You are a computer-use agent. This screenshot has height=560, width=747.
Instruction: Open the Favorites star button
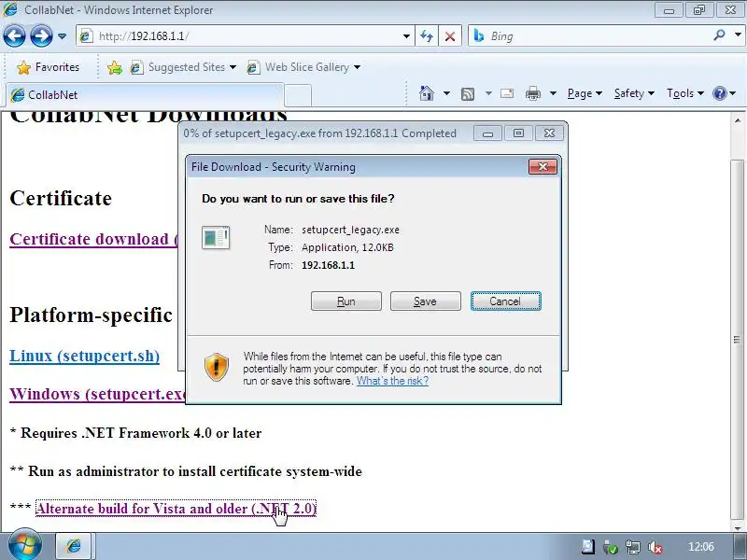[48, 67]
